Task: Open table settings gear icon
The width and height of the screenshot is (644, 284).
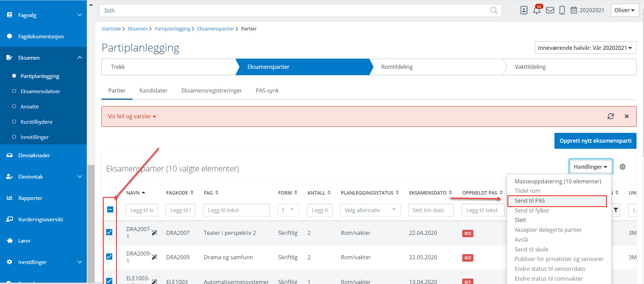Action: pos(623,167)
